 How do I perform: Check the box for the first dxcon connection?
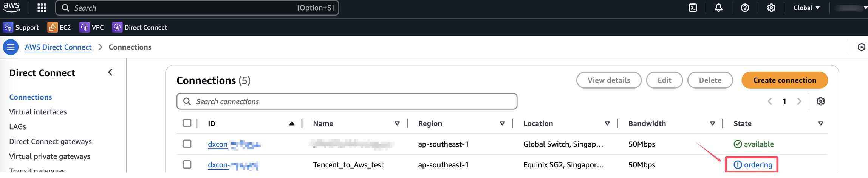187,144
